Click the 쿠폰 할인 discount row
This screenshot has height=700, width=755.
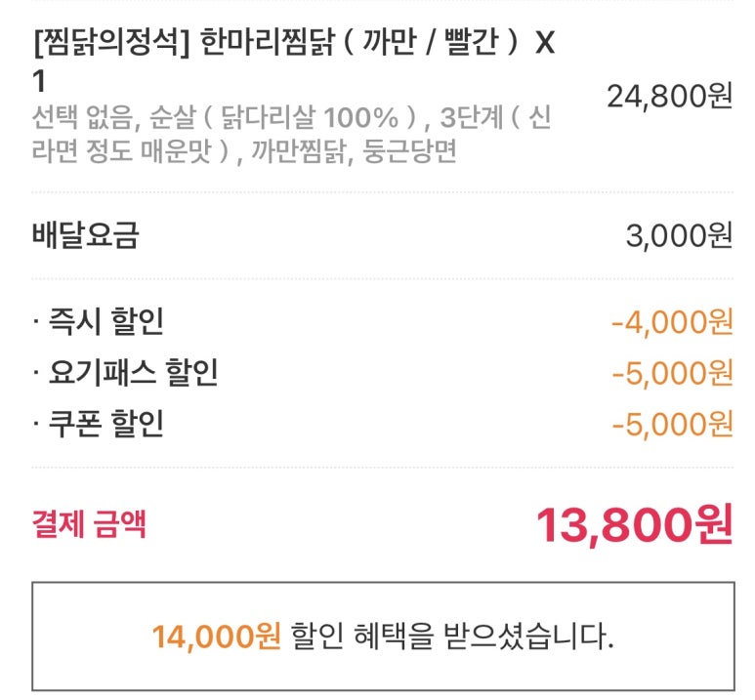pyautogui.click(x=382, y=424)
